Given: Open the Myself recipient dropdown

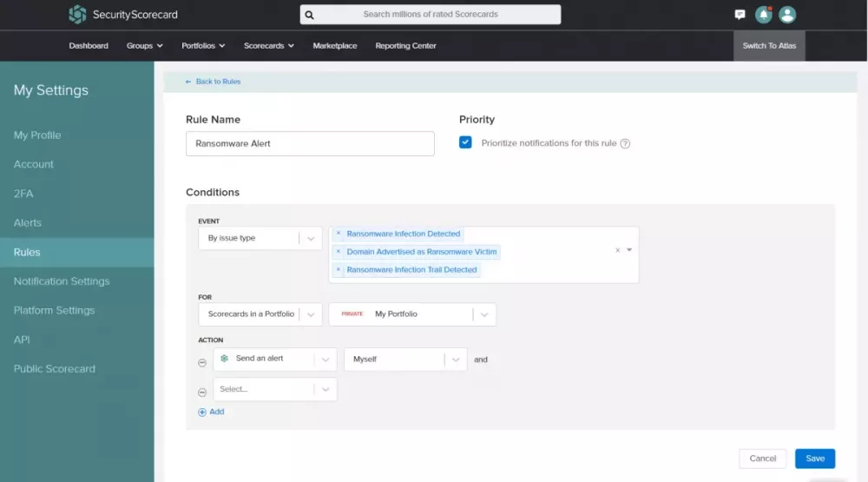Looking at the screenshot, I should (405, 360).
